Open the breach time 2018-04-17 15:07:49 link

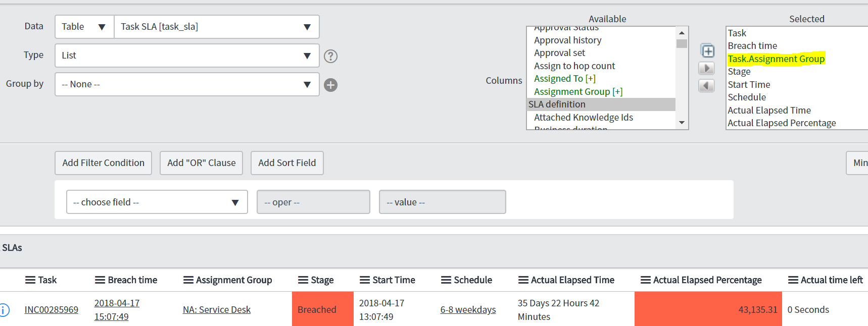[x=117, y=310]
